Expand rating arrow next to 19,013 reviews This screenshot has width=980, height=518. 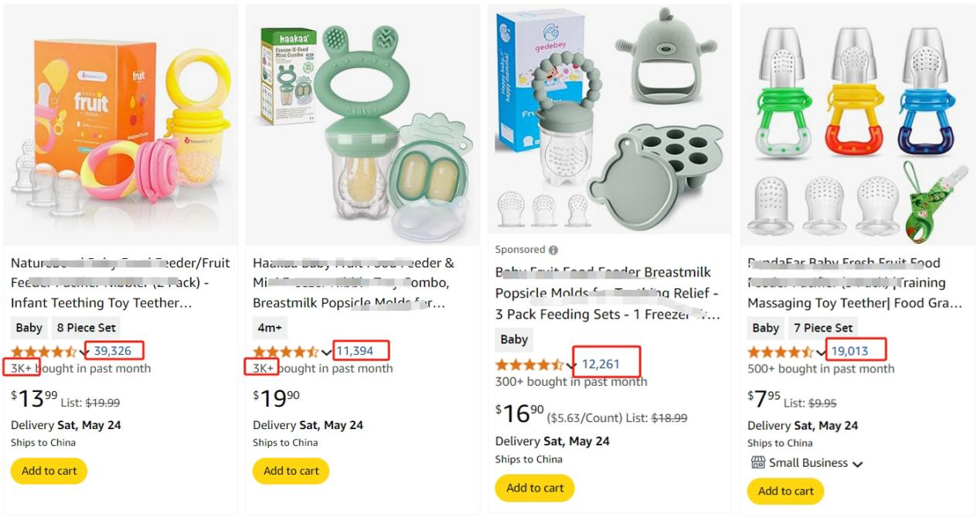(821, 352)
